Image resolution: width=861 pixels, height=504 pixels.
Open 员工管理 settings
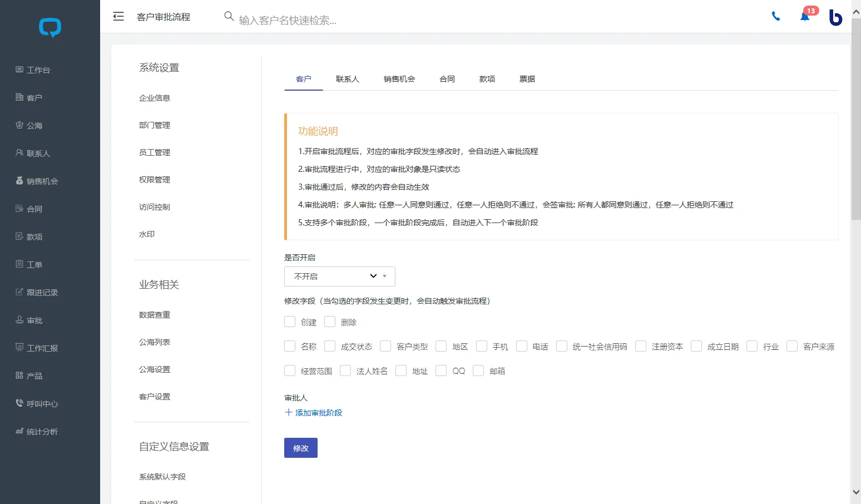point(155,152)
